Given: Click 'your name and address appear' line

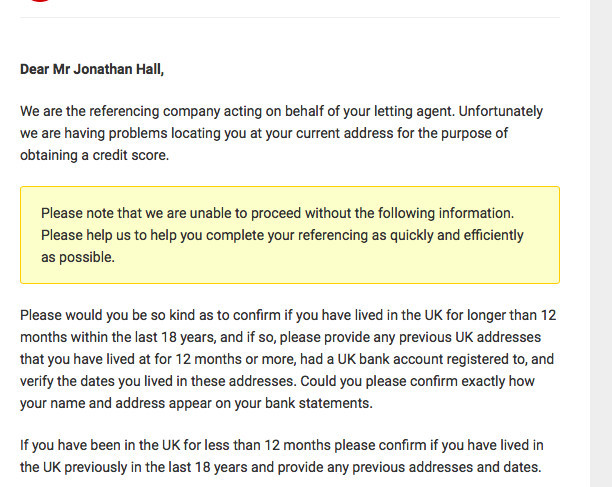Looking at the screenshot, I should coord(196,403).
